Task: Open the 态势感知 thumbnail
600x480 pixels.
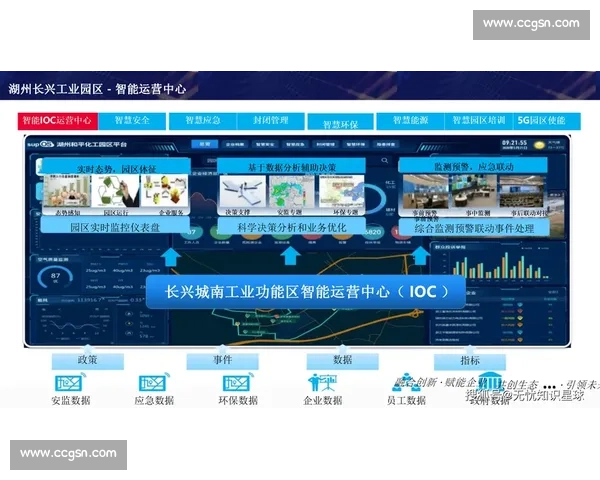Action: (67, 191)
